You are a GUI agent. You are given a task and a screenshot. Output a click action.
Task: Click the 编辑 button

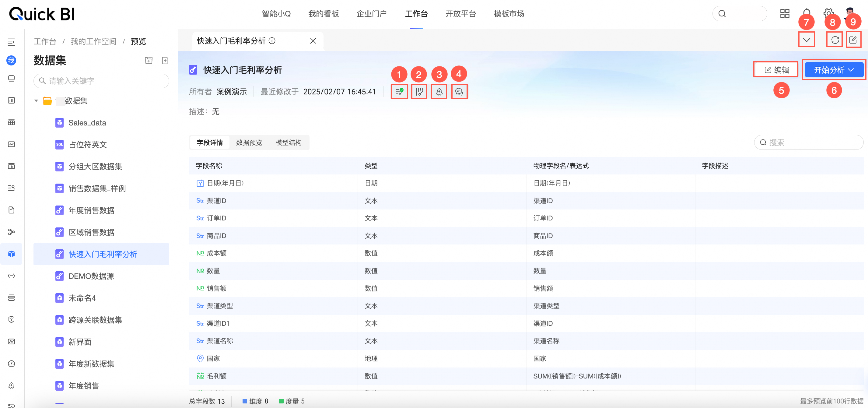click(776, 70)
